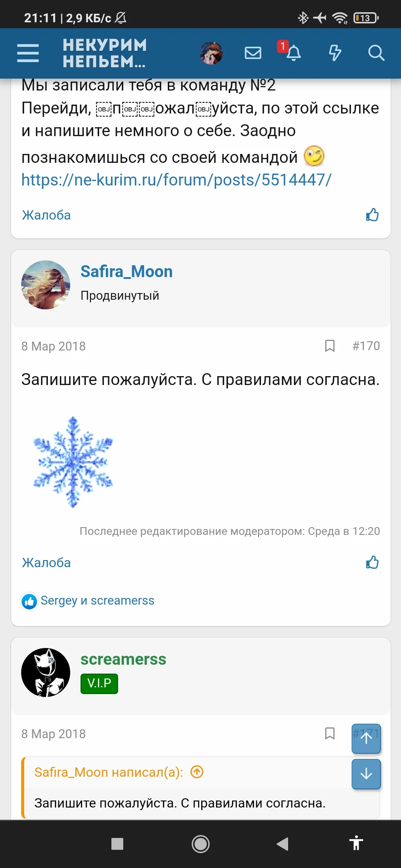
Task: Jump up using the blue up-arrow button
Action: [x=366, y=739]
